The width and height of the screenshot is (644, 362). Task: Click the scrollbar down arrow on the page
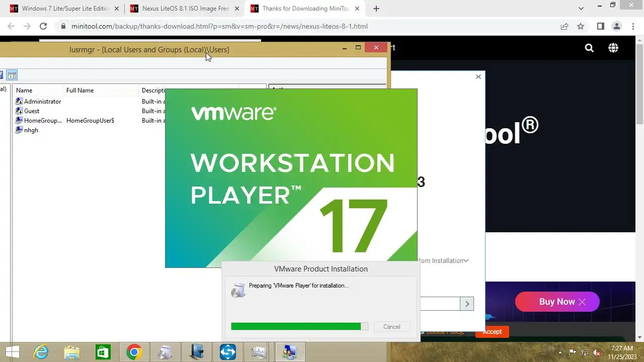[639, 337]
